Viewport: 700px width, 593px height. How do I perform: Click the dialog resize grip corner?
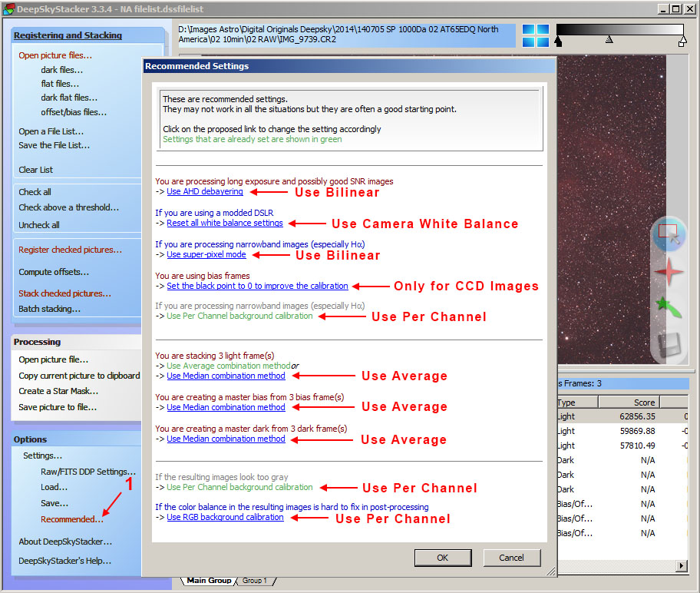point(551,571)
